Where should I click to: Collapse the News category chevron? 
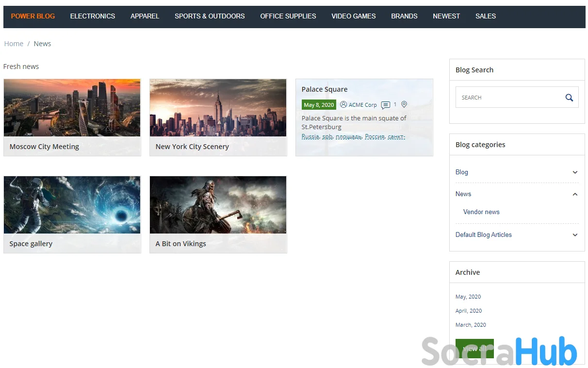(575, 194)
